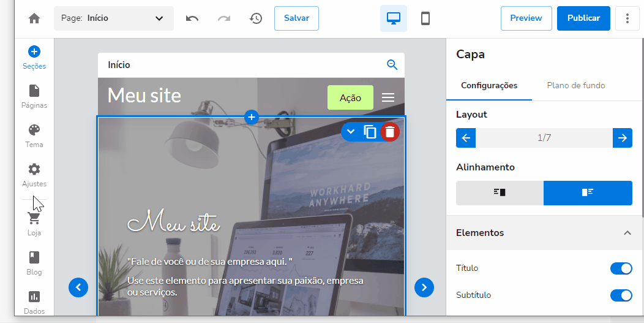Screen dimensions: 644x323
Task: Add a section with the plus circle
Action: [252, 117]
